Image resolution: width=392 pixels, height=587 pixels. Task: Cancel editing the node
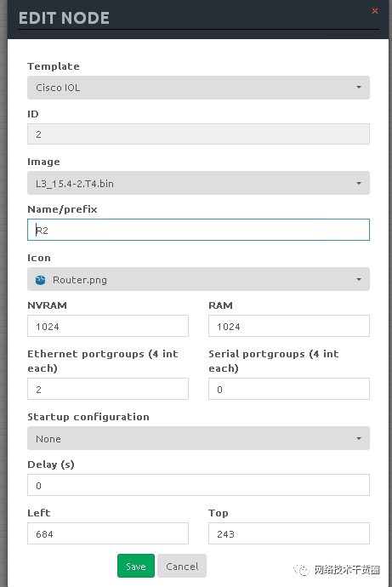(x=182, y=566)
